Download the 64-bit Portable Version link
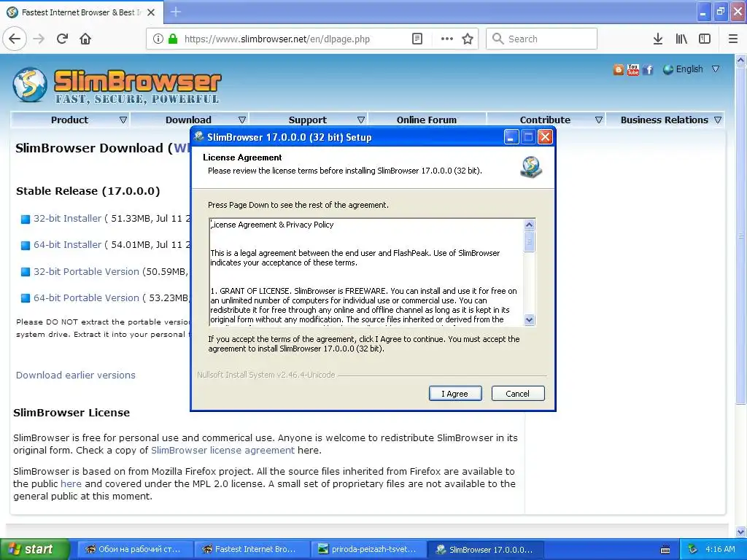 pos(86,298)
